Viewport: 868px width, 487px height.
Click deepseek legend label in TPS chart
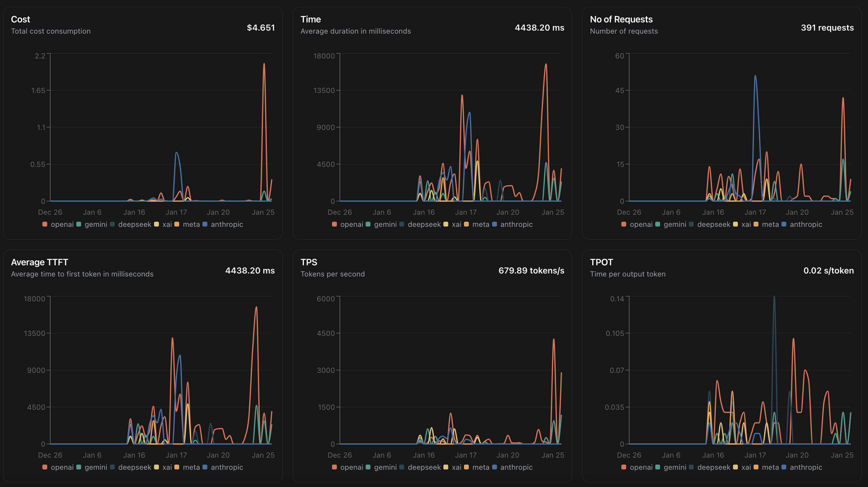(x=424, y=467)
